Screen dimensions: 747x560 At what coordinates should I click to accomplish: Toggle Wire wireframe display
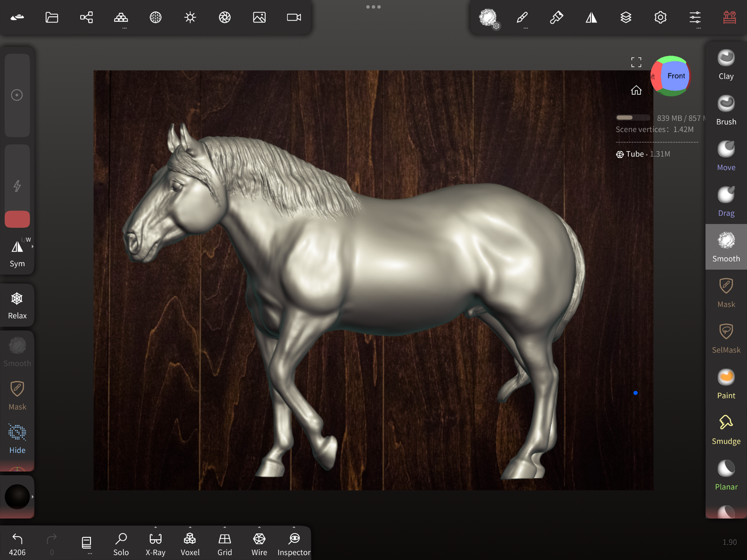tap(259, 543)
